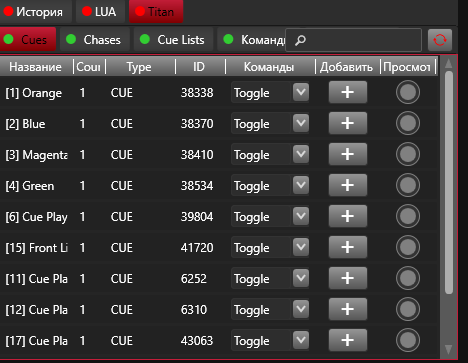This screenshot has height=363, width=468.
Task: Select the [1] Orange cue name
Action: coord(34,93)
